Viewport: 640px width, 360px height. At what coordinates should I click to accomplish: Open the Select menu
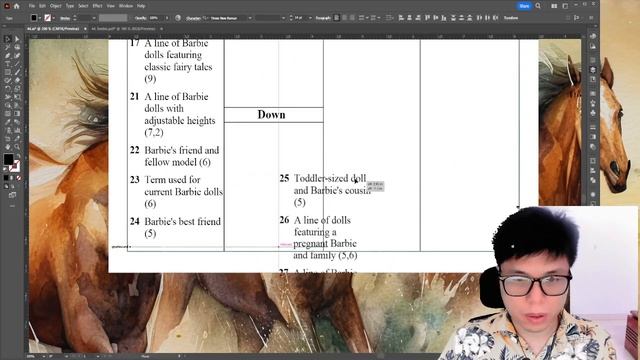coord(83,6)
